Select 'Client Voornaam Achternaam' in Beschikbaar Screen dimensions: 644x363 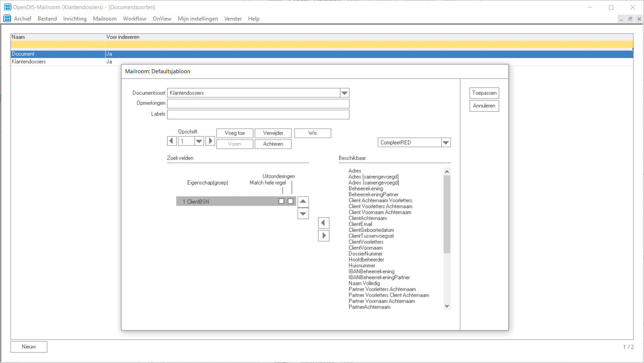[x=380, y=212]
